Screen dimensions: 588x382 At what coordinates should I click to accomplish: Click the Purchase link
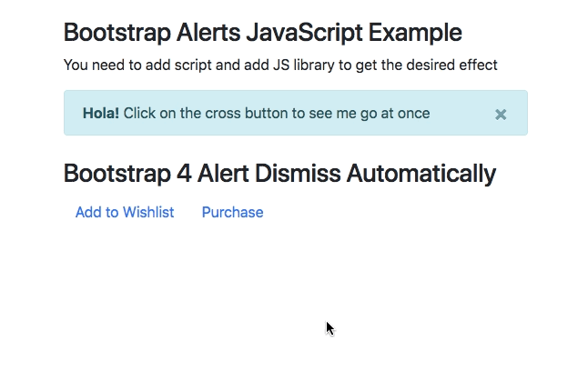(232, 212)
